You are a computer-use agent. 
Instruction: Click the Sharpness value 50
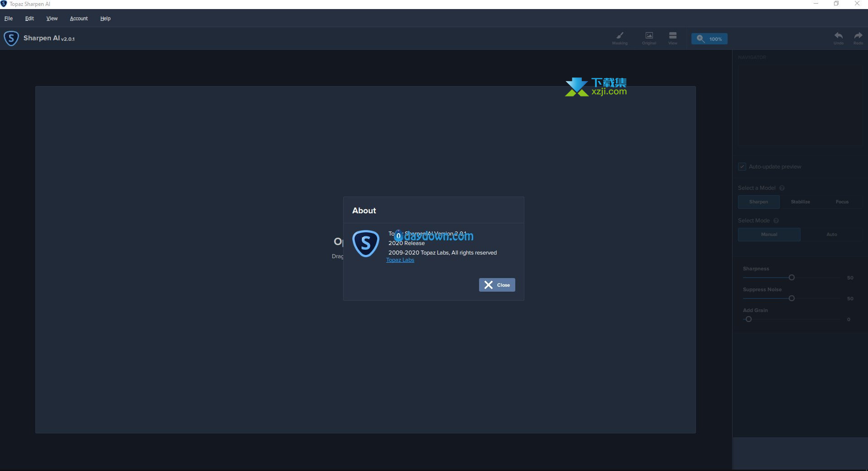point(850,278)
